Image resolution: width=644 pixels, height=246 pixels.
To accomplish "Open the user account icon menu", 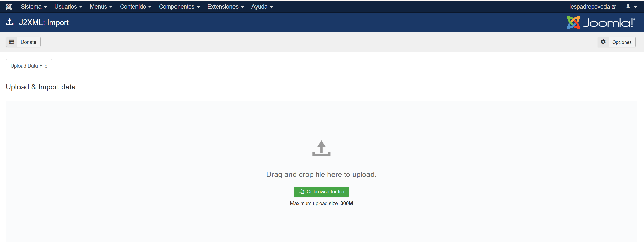I will [x=631, y=7].
